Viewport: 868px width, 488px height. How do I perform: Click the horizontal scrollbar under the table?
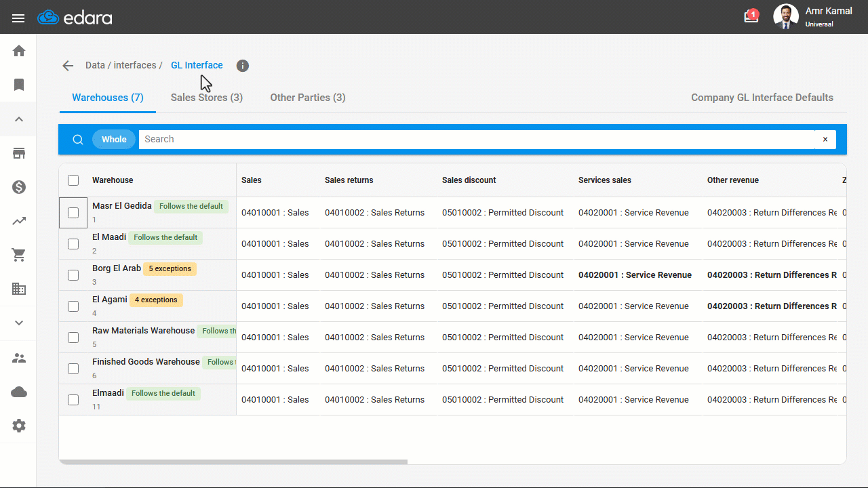[x=233, y=462]
